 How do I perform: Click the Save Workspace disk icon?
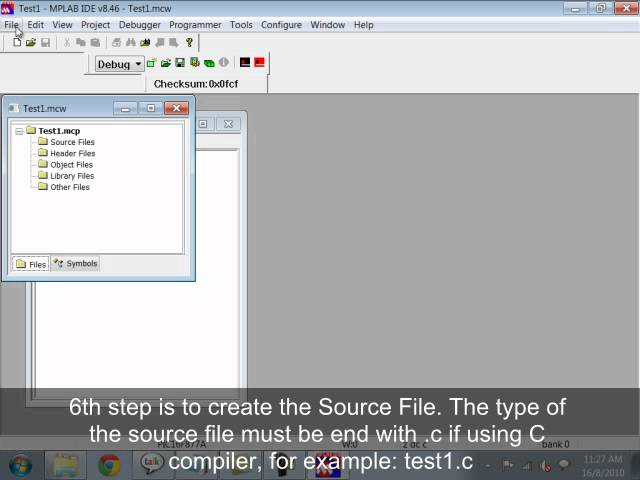pos(180,63)
